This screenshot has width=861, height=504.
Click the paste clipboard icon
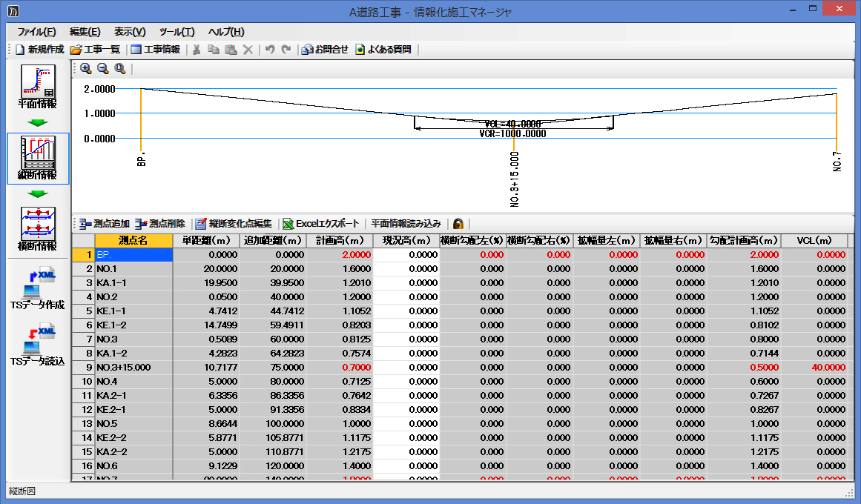pyautogui.click(x=231, y=50)
